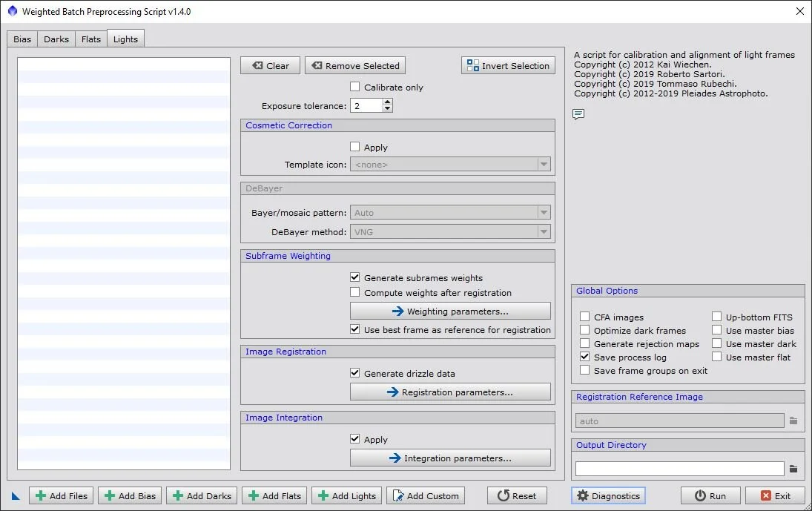Screen dimensions: 812x511
Task: Enable Optimize dark frames option
Action: tap(584, 330)
